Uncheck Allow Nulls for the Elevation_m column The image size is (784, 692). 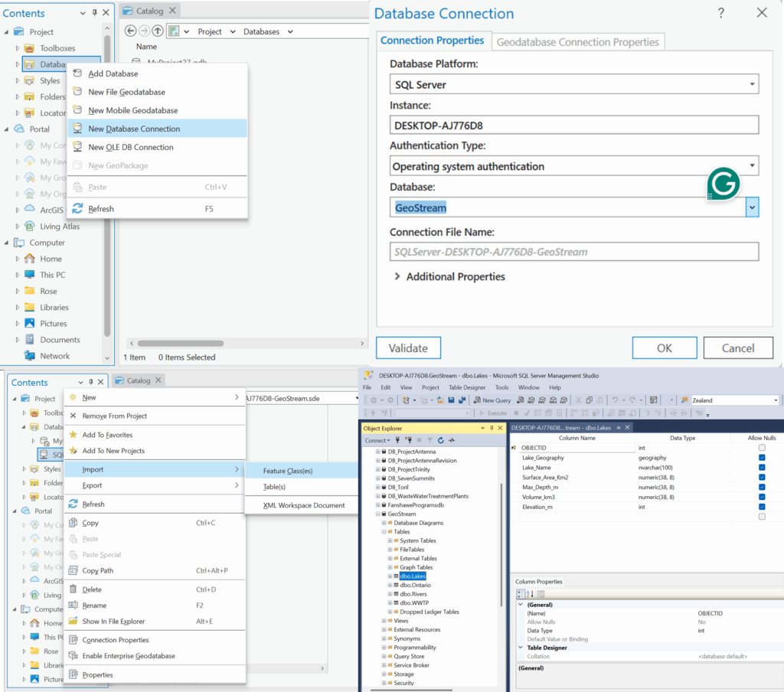click(761, 507)
